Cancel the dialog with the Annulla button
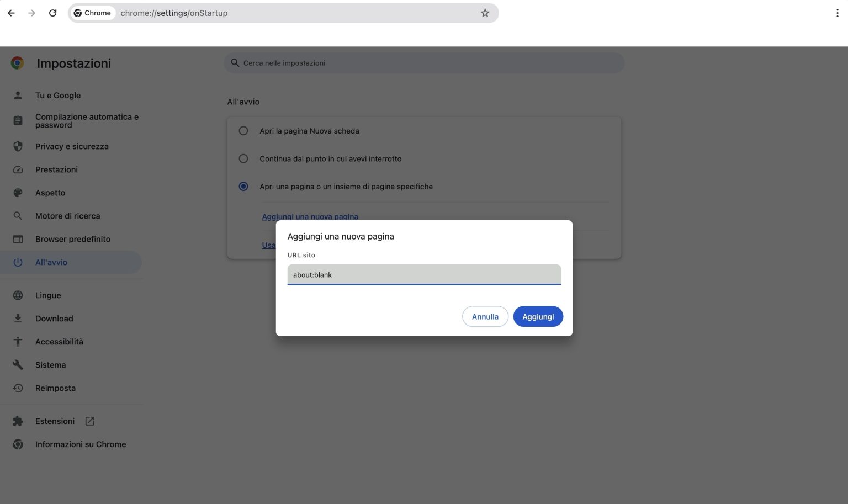The height and width of the screenshot is (504, 848). 485,316
